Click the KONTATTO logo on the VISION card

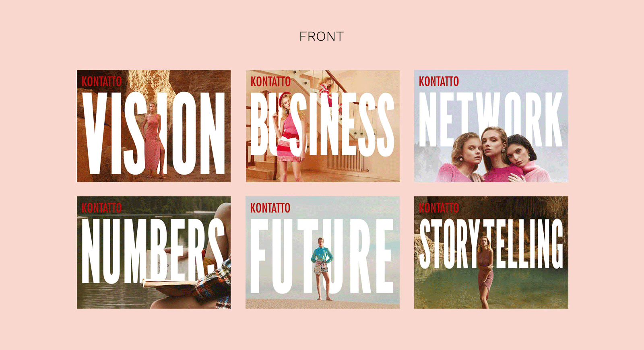pos(101,82)
